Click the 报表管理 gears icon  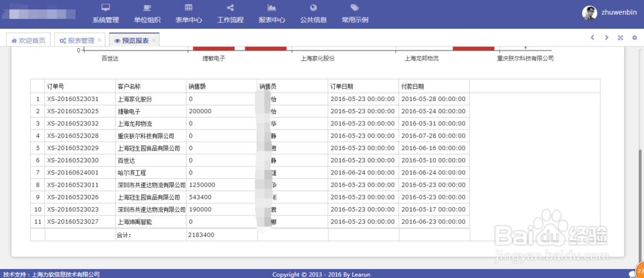pos(62,41)
